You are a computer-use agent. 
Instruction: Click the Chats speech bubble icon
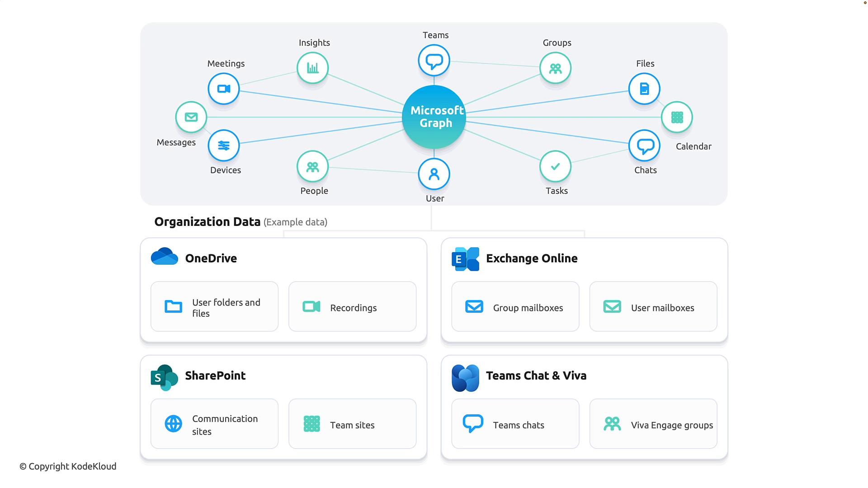click(645, 145)
